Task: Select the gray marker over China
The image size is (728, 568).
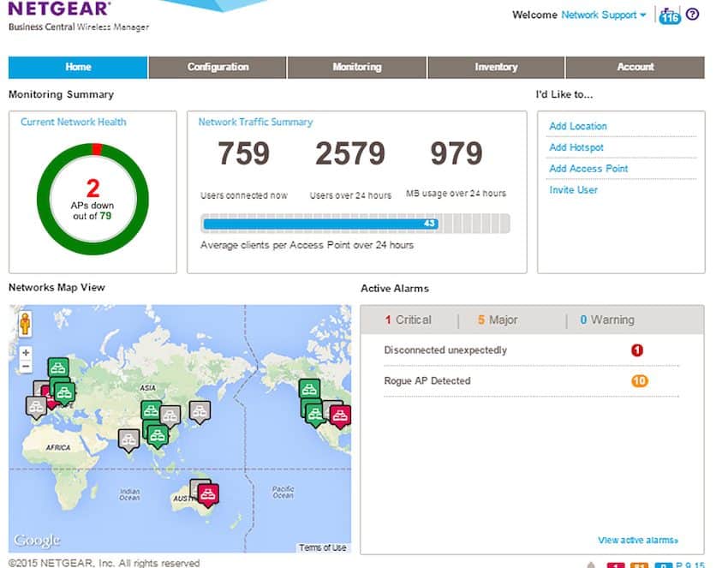Action: point(170,416)
